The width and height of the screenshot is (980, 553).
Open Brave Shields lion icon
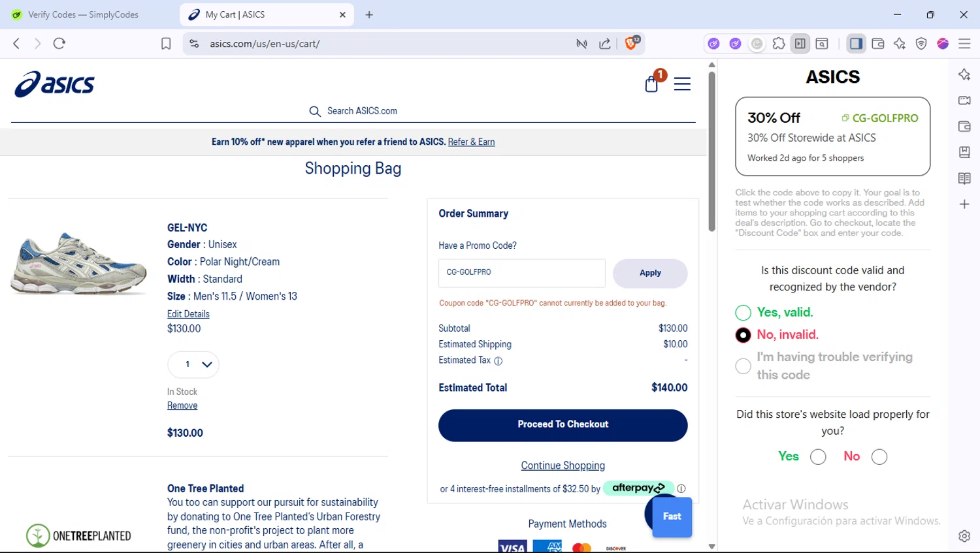(x=632, y=43)
